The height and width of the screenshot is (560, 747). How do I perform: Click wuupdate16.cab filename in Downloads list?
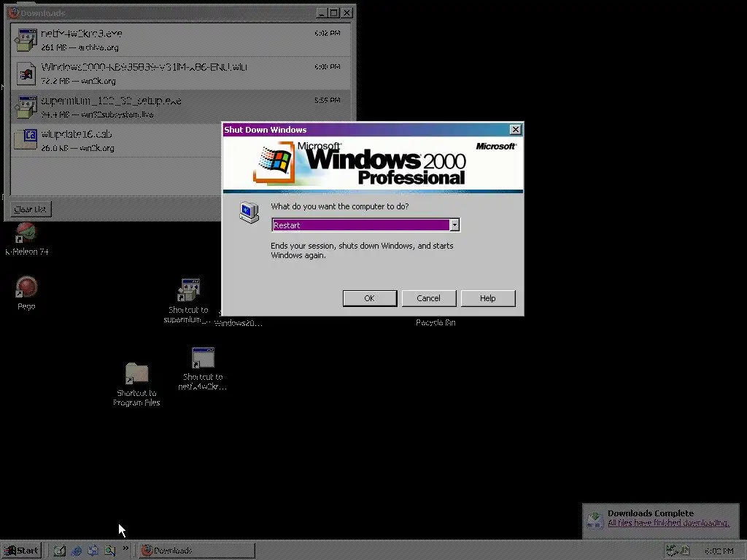[76, 134]
